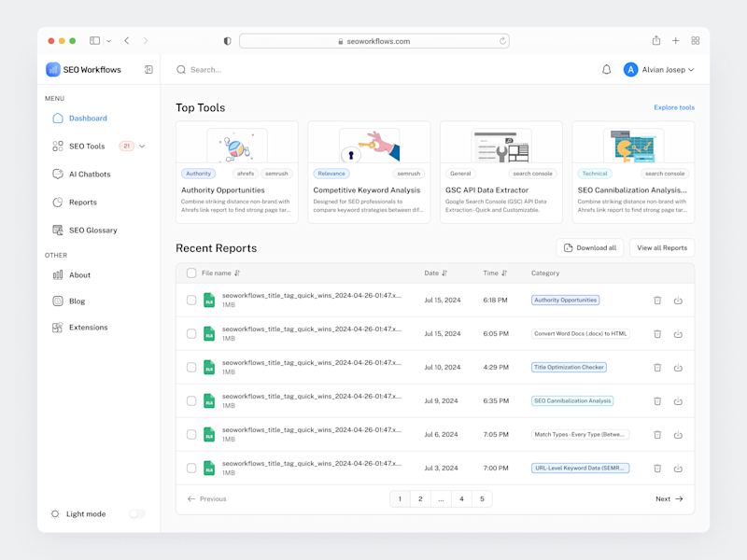Open the notifications bell
747x560 pixels.
pyautogui.click(x=606, y=69)
